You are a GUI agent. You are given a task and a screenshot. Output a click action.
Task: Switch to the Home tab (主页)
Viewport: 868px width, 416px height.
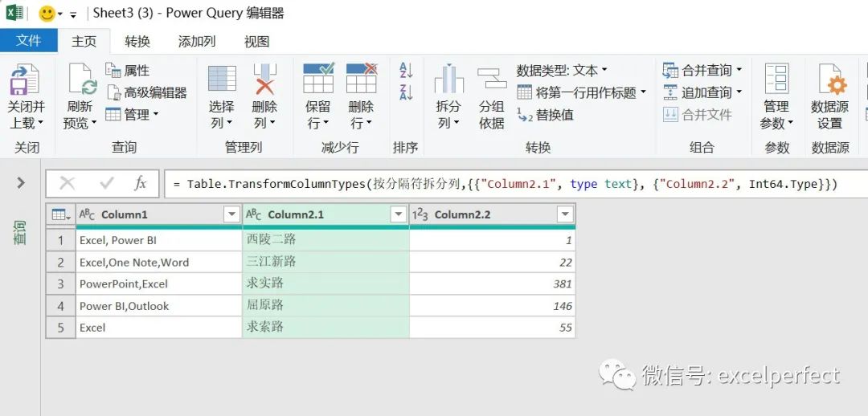[84, 41]
